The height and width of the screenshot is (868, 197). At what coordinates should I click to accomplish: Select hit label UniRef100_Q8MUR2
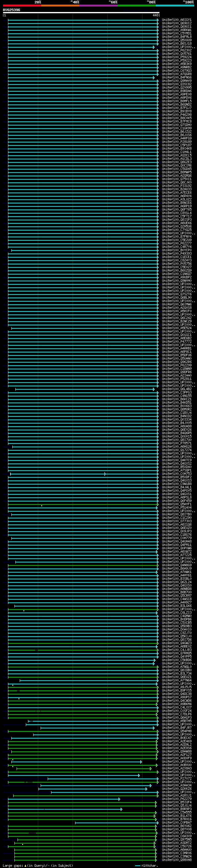(176, 410)
